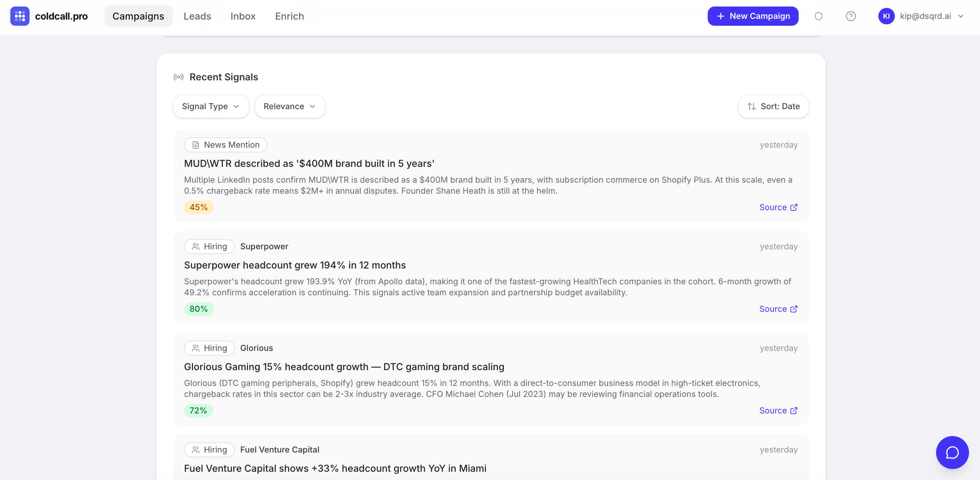Click the Recent Signals broadcast icon
Screen dimensions: 980x480
click(x=179, y=77)
